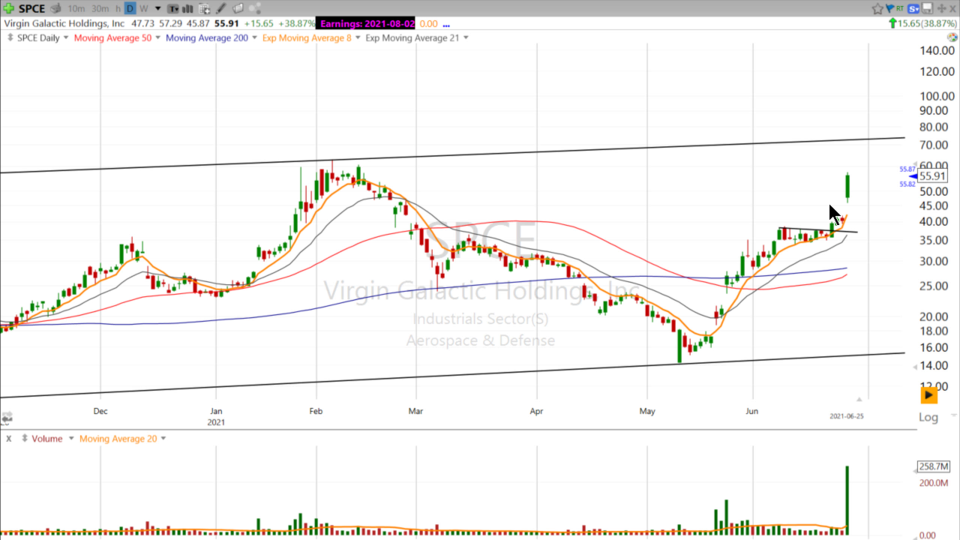Click the Virgin Galactic Holdings, Inc name
The width and height of the screenshot is (960, 540).
pos(64,23)
